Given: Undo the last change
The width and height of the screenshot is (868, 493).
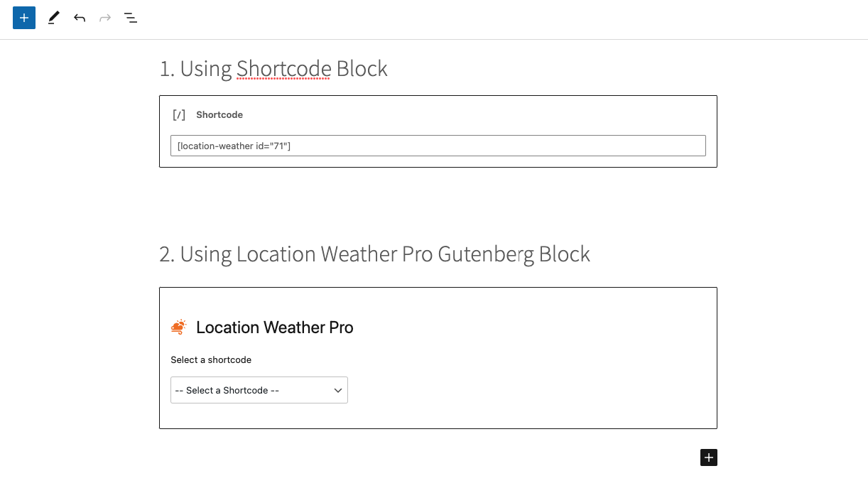Looking at the screenshot, I should (80, 18).
